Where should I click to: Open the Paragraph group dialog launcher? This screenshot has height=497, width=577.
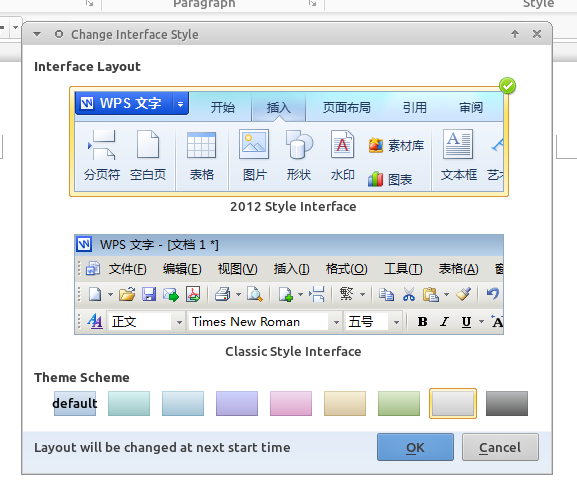(x=312, y=3)
